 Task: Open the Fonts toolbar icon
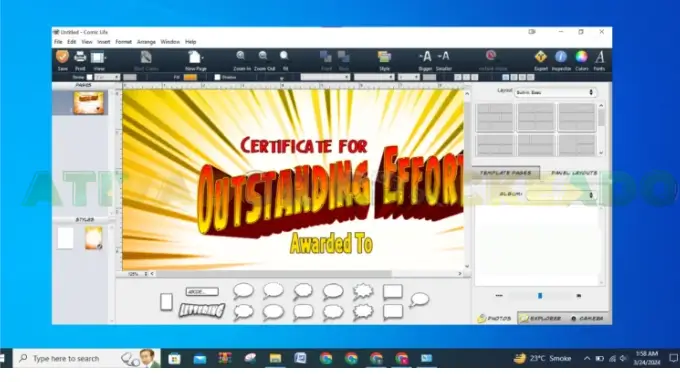[x=600, y=57]
